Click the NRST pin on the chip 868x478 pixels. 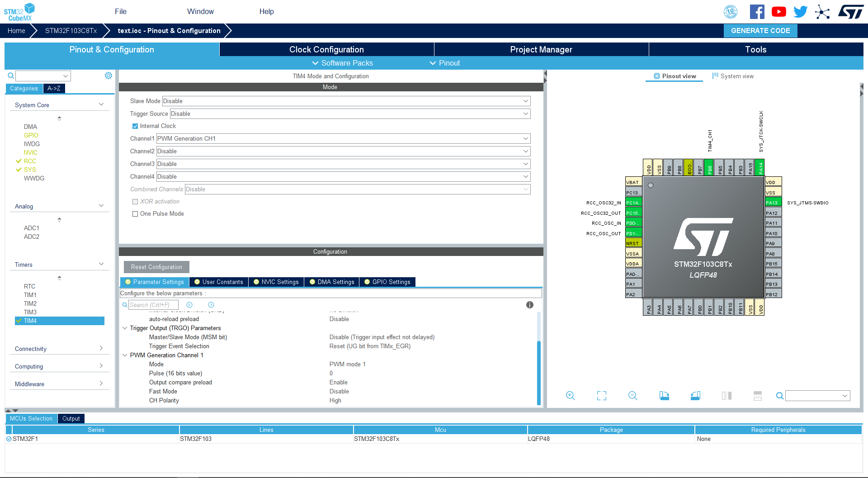(633, 243)
